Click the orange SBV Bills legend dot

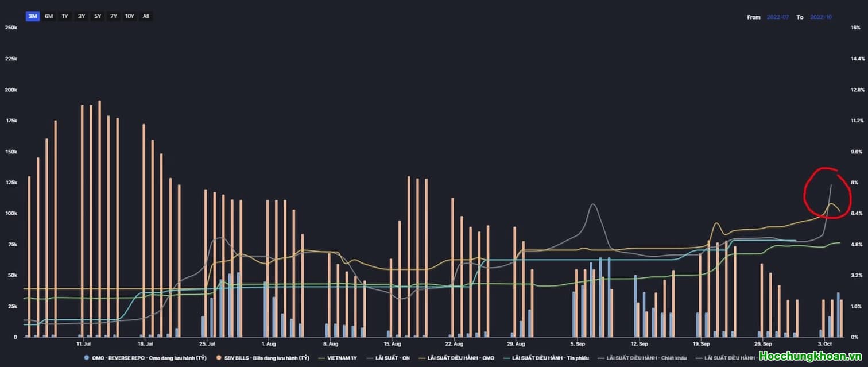click(219, 358)
